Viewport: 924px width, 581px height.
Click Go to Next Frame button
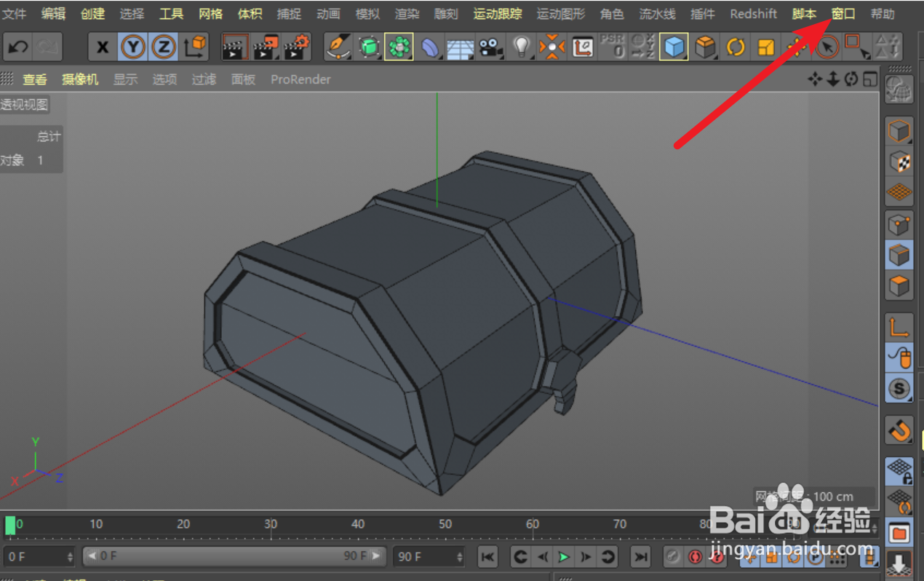(586, 557)
